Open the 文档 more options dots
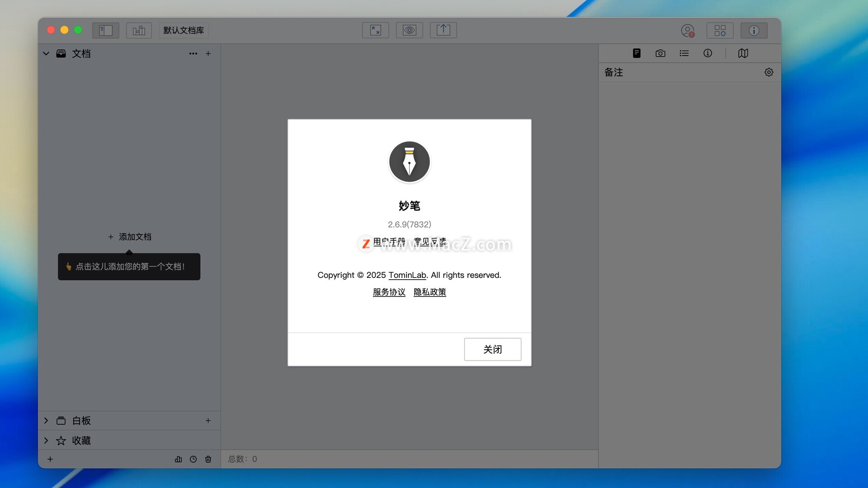 193,53
